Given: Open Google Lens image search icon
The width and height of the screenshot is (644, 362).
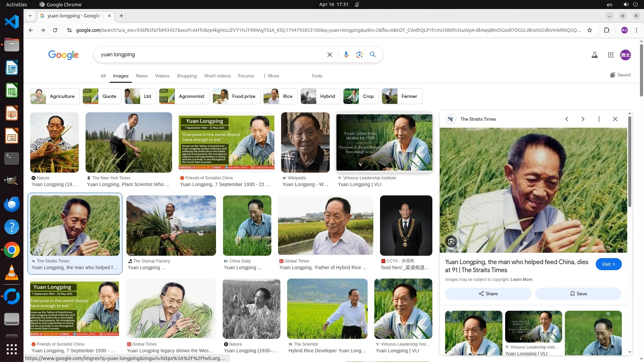Looking at the screenshot, I should click(x=359, y=55).
